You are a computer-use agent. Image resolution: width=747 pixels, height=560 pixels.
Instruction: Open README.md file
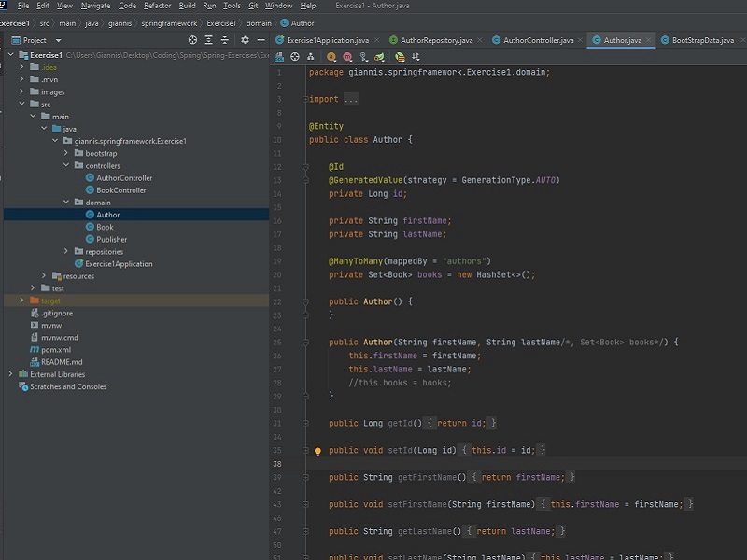(62, 362)
